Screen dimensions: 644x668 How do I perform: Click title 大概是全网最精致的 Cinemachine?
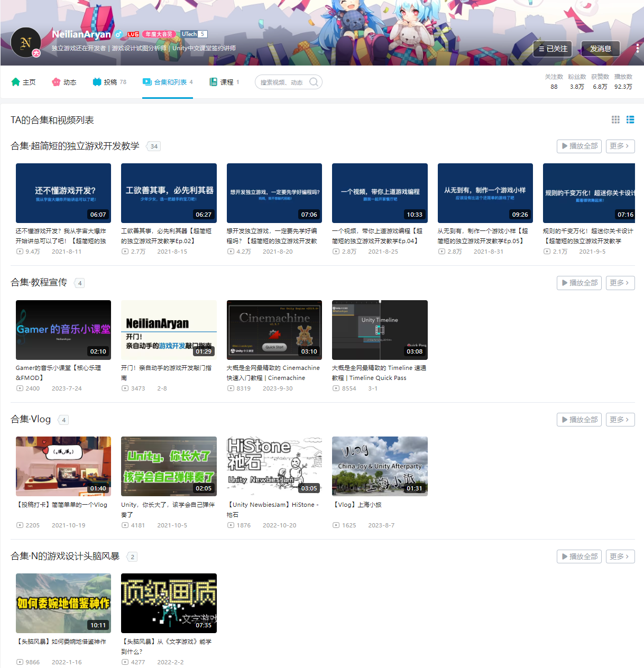click(x=273, y=373)
